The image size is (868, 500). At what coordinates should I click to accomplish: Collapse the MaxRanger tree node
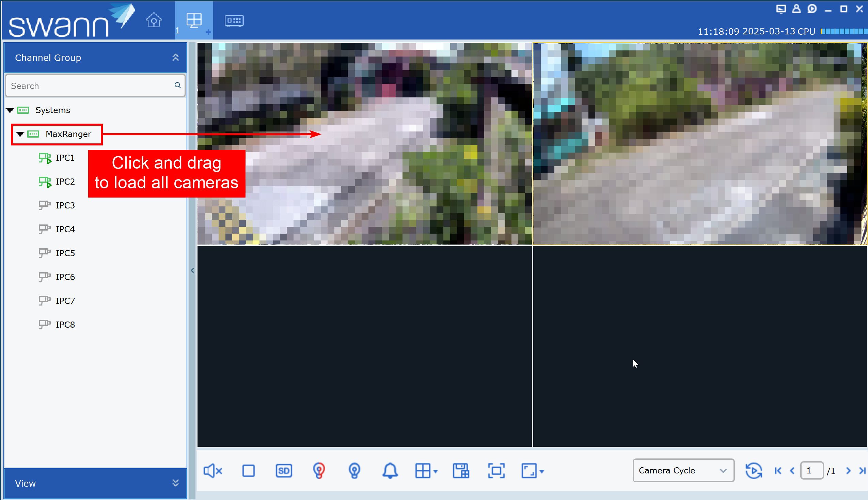(20, 134)
